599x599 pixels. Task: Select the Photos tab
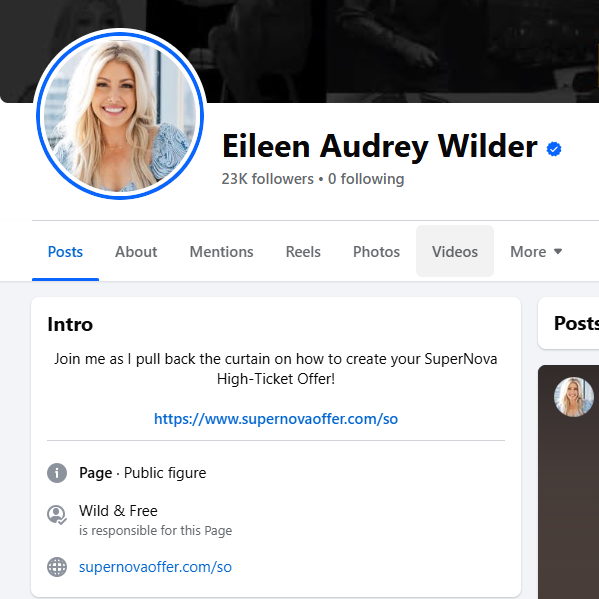376,252
